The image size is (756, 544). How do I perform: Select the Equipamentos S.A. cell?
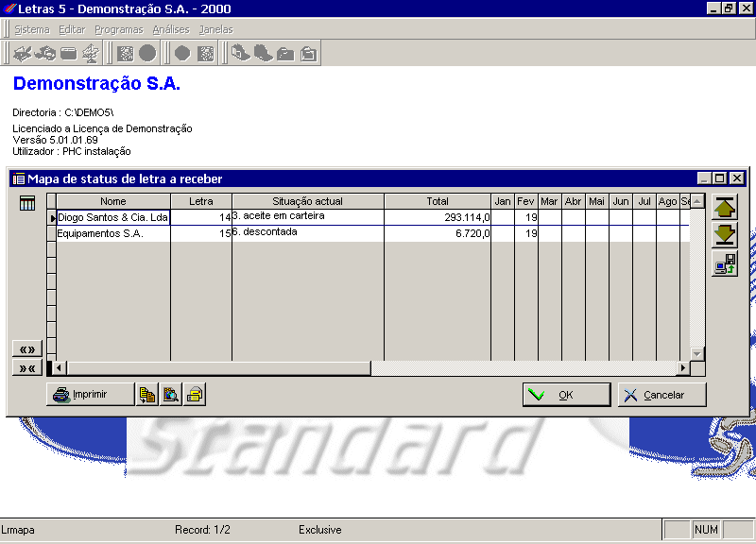(x=113, y=233)
